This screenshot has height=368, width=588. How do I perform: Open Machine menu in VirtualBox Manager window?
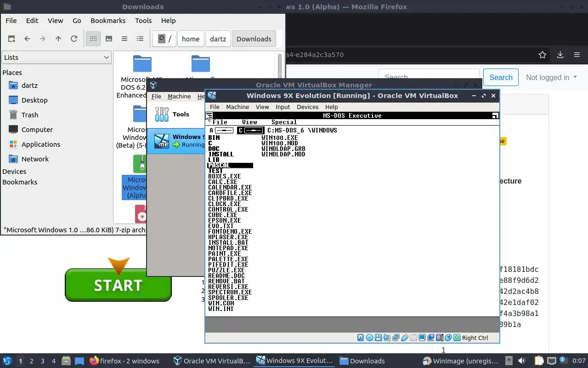[x=179, y=96]
